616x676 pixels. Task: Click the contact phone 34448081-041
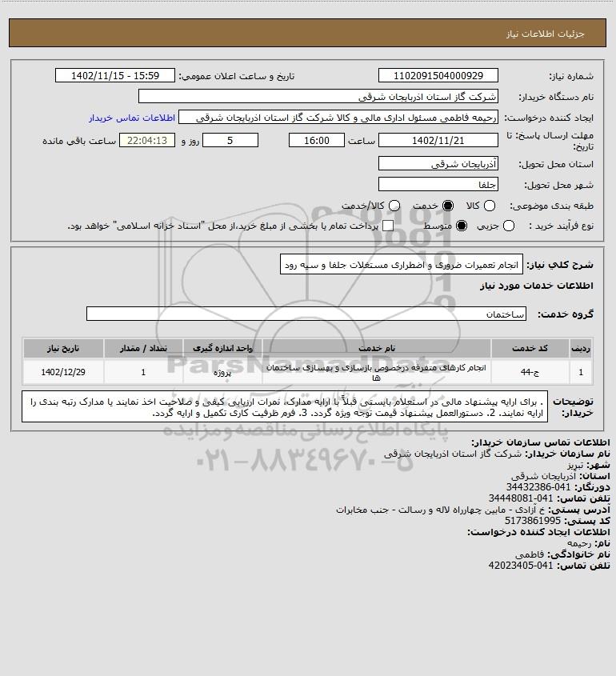point(520,498)
